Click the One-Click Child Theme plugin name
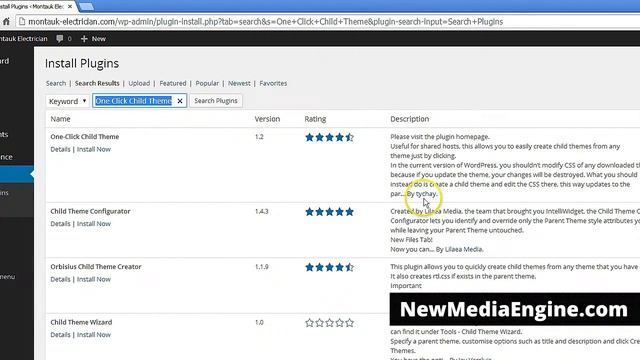This screenshot has height=360, width=640. click(x=85, y=137)
